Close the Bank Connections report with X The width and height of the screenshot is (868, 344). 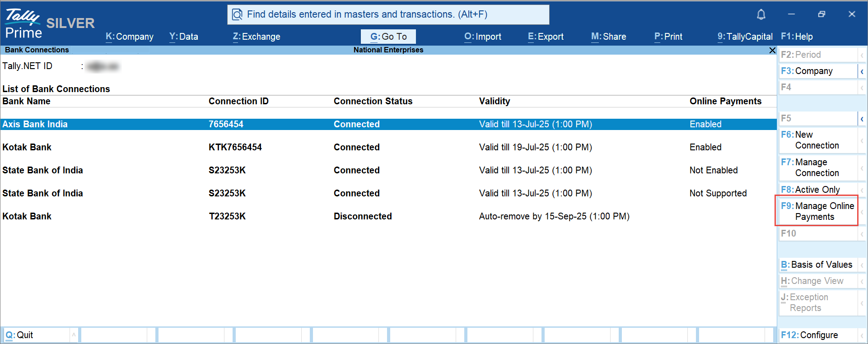772,50
